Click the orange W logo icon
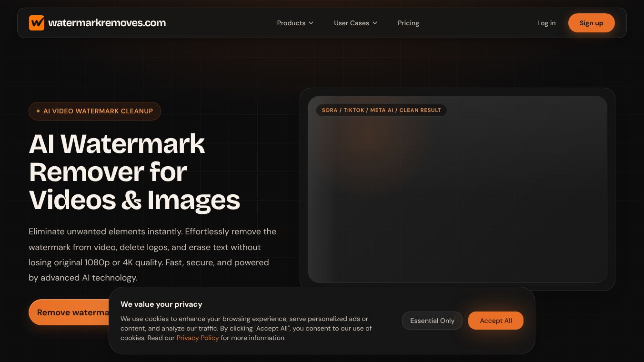The width and height of the screenshot is (644, 362). point(37,23)
